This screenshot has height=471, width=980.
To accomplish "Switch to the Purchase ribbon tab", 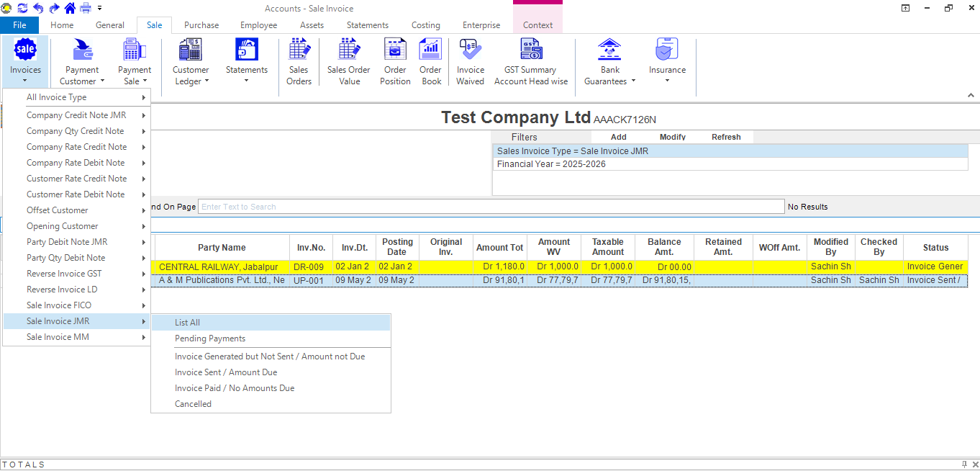I will 201,25.
